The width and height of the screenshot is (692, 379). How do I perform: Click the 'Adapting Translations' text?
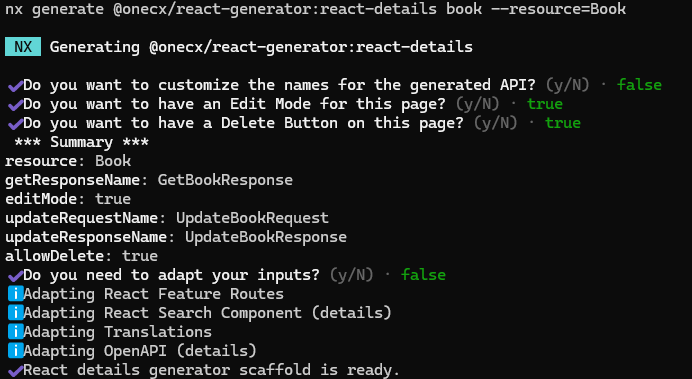click(x=117, y=332)
